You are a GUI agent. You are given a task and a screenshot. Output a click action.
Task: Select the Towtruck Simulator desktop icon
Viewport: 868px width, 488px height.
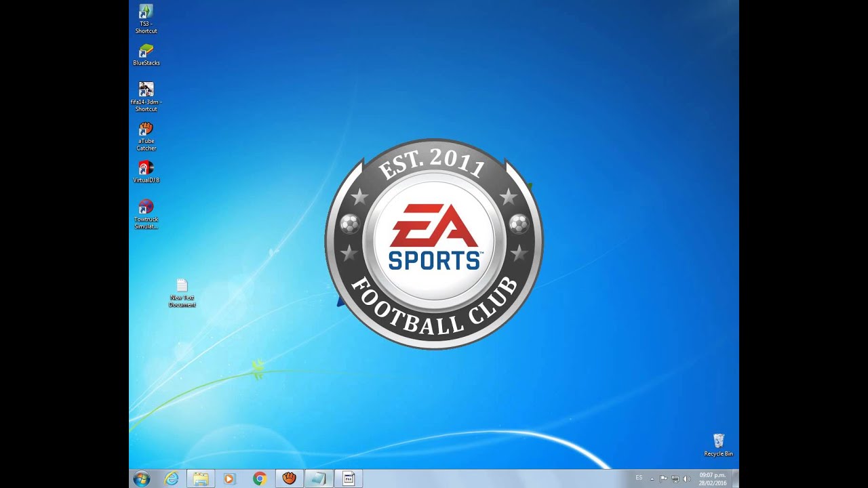coord(146,214)
